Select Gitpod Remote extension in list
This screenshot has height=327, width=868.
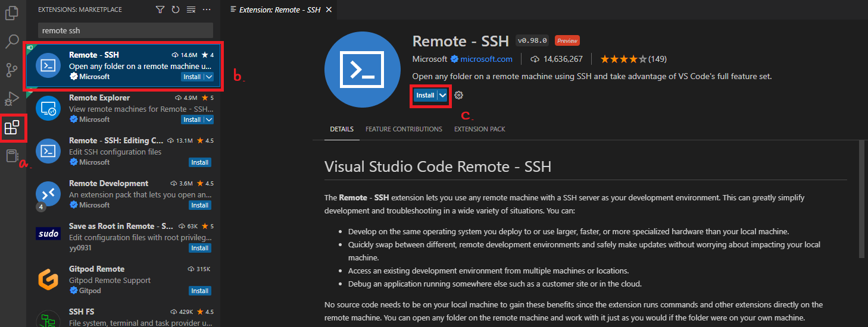pyautogui.click(x=123, y=279)
